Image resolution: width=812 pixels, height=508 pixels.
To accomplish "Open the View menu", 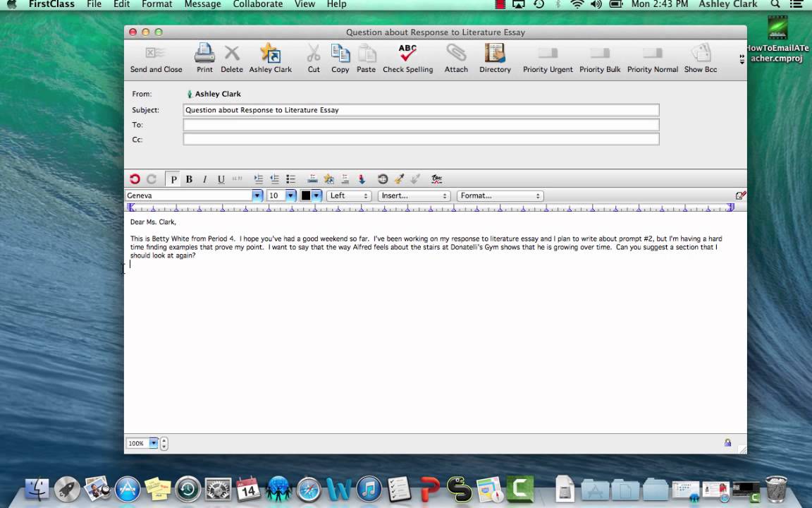I will tap(304, 4).
